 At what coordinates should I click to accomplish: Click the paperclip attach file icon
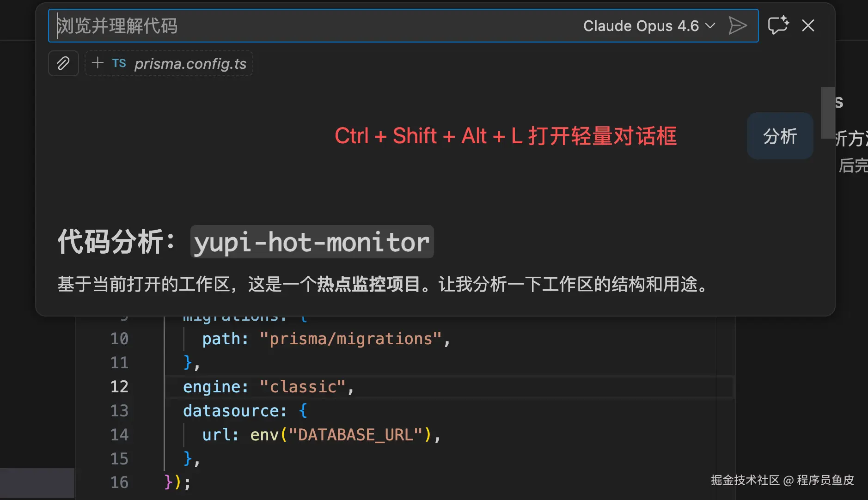63,63
